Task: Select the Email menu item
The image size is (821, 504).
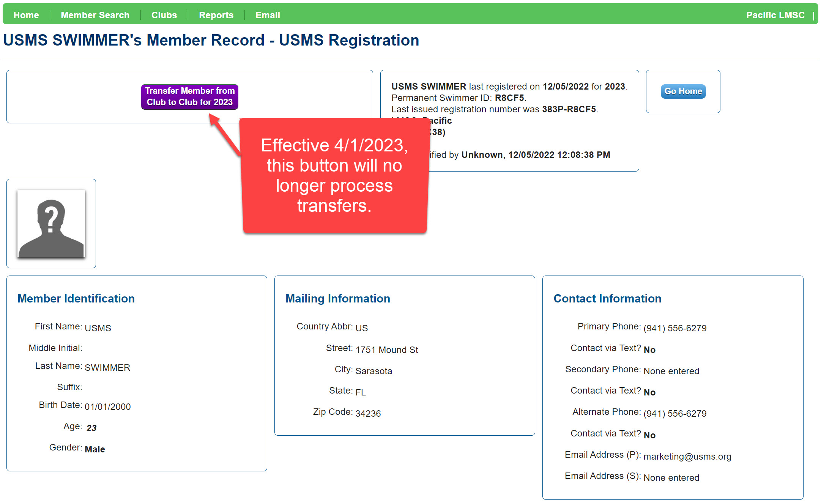Action: pos(268,15)
